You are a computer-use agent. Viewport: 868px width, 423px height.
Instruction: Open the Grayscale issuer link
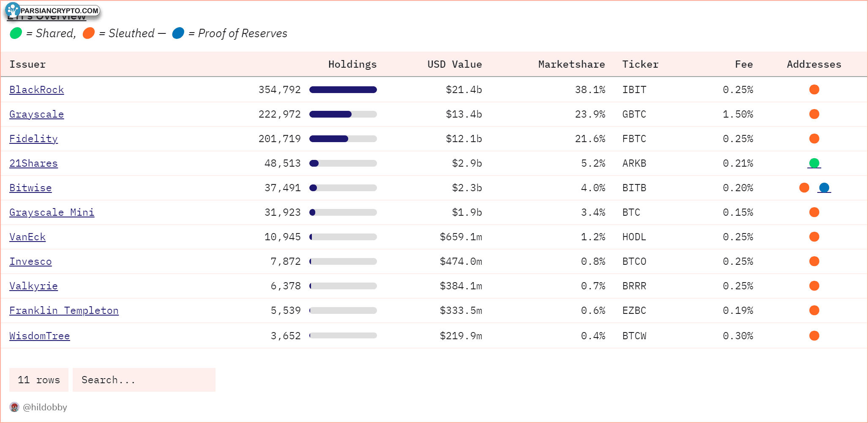[x=37, y=114]
